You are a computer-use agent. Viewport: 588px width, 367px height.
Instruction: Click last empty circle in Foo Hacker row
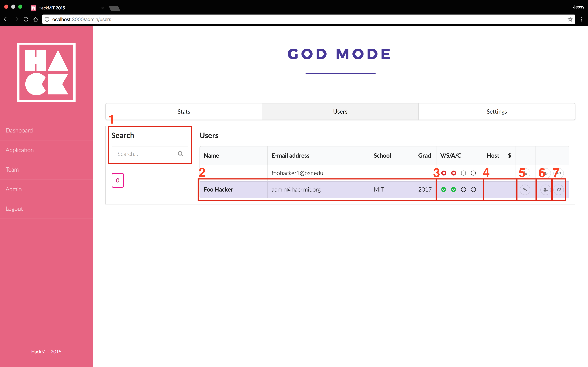point(473,190)
